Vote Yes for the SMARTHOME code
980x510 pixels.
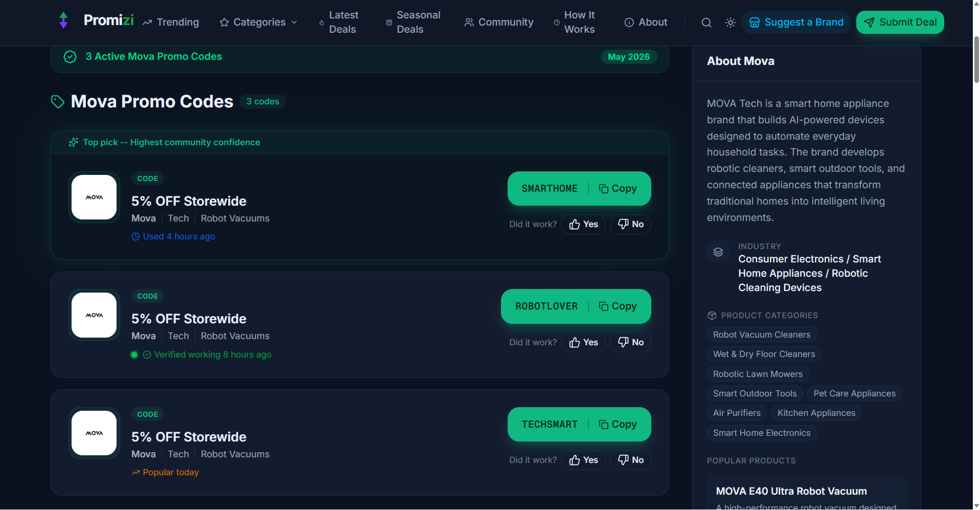583,224
